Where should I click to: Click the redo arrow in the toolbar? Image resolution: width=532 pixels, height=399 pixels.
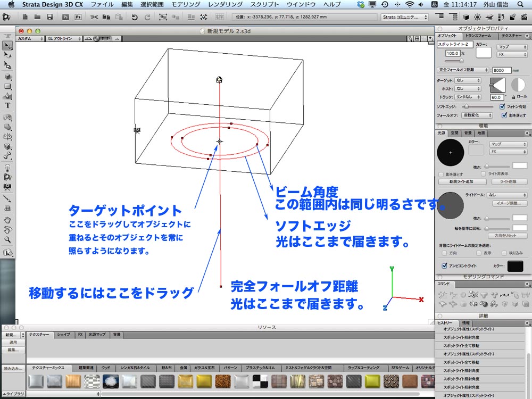point(147,17)
